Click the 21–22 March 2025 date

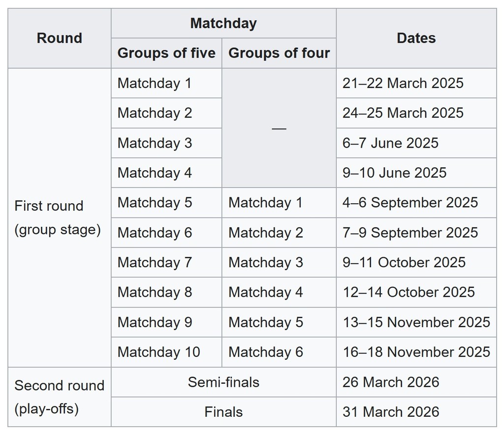click(403, 83)
